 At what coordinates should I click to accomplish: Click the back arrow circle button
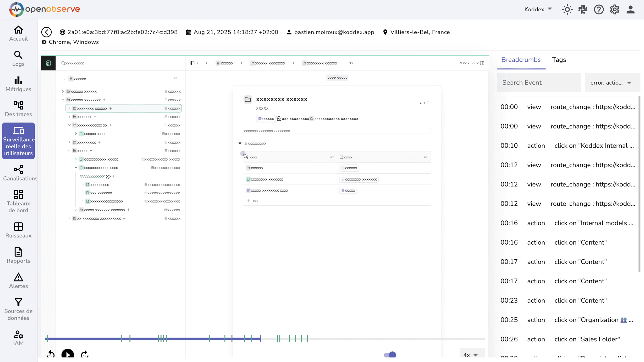coord(47,32)
